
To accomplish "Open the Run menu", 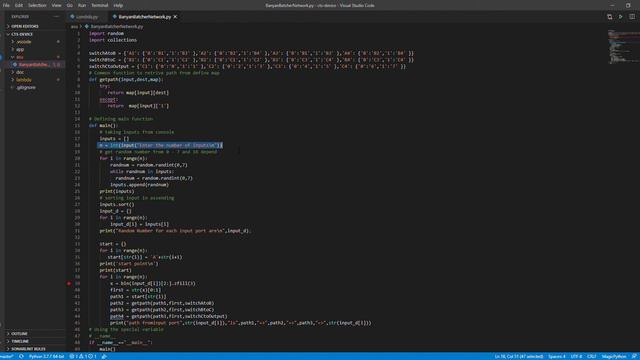I will tap(82, 5).
